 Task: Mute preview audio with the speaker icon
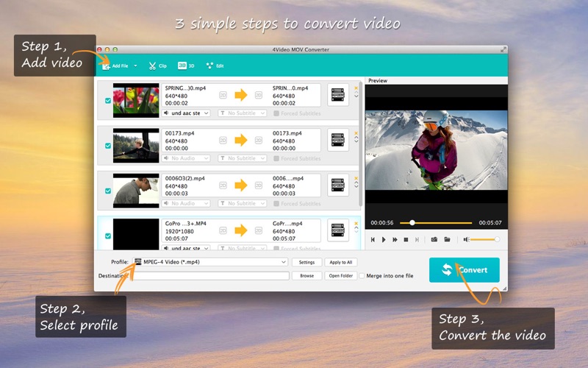click(466, 239)
